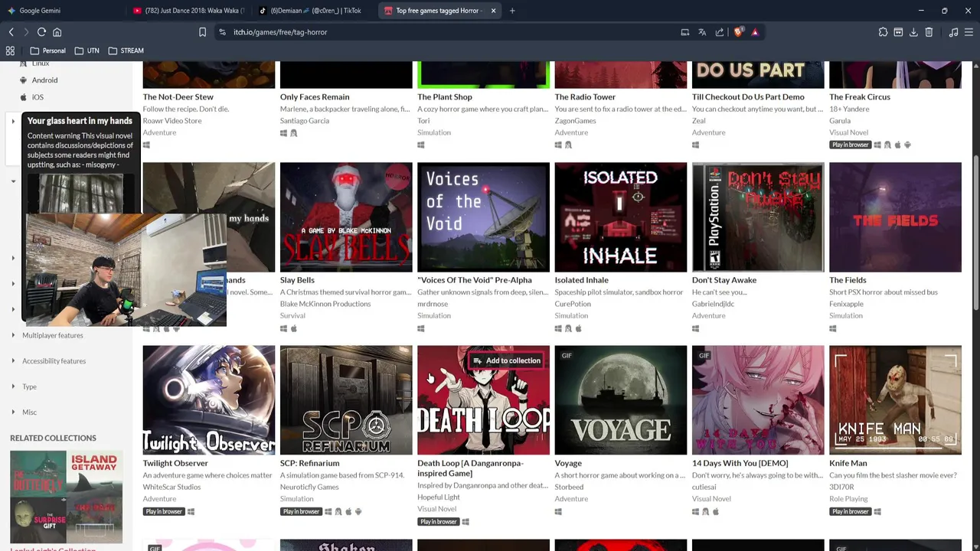
Task: Open the Personal bookmarks folder
Action: pos(48,51)
